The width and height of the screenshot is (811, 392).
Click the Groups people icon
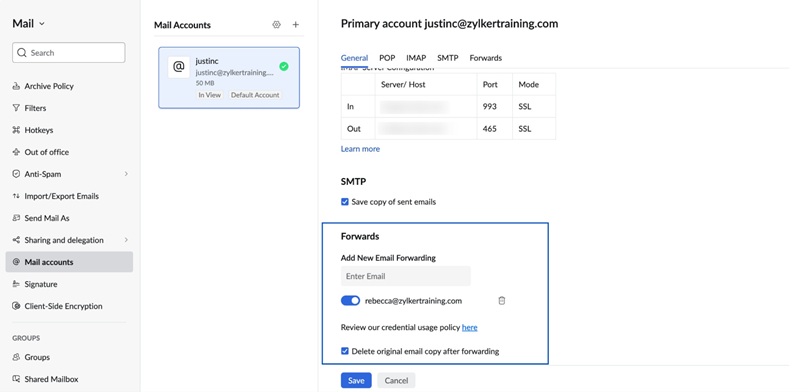coord(16,357)
